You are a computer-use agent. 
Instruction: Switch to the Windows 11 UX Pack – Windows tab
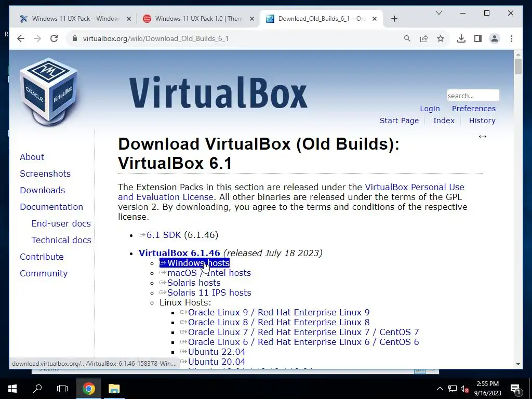coord(76,19)
